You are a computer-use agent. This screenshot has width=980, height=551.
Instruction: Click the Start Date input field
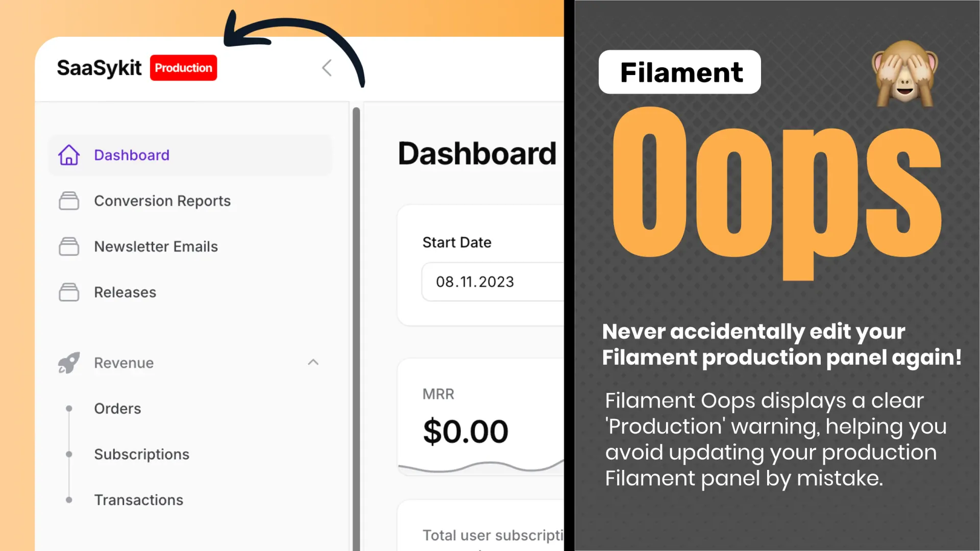(x=493, y=282)
